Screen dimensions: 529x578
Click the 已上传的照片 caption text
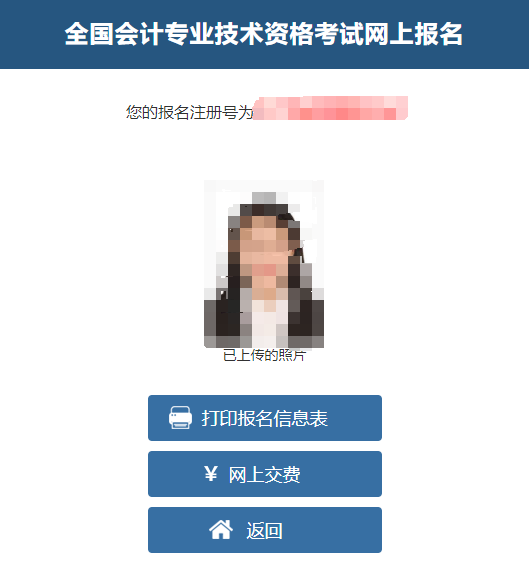(264, 355)
